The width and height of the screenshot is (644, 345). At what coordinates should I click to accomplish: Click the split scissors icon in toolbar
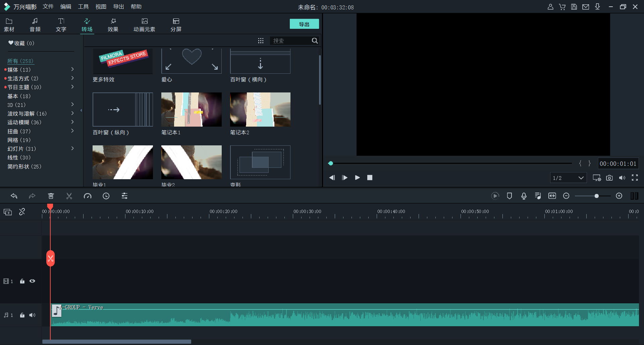[x=69, y=196]
